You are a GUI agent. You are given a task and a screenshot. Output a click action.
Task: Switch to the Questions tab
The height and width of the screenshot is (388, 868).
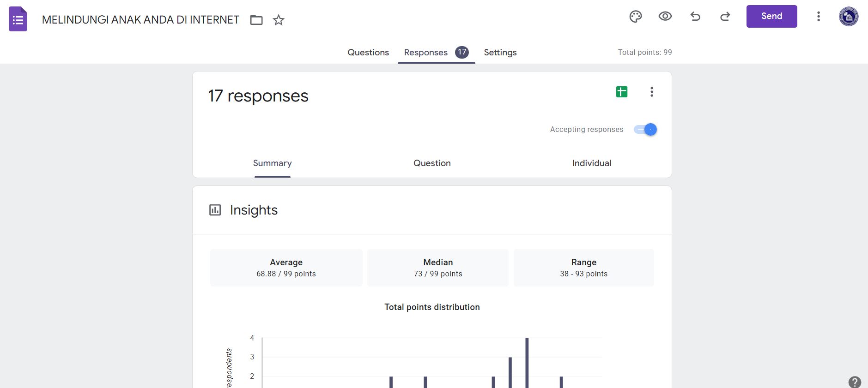click(x=368, y=53)
